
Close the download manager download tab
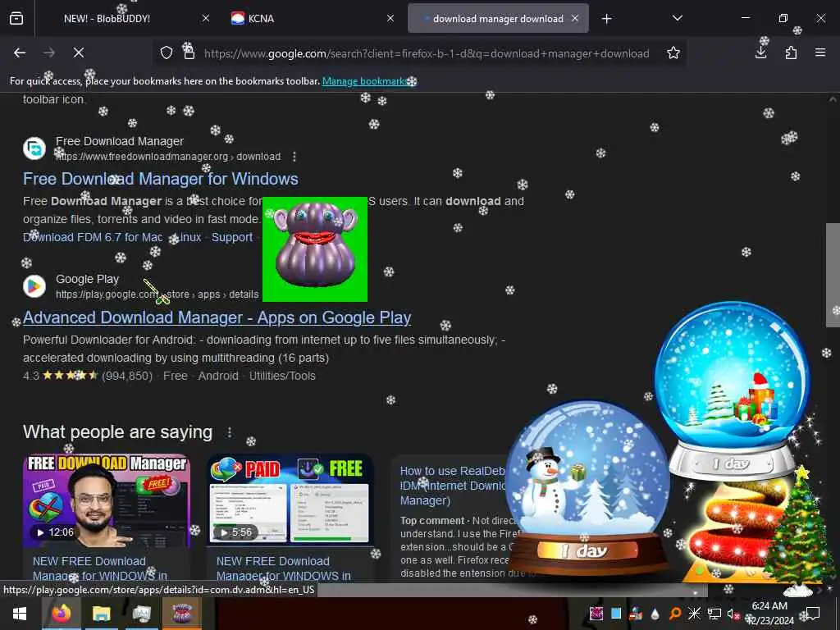575,18
